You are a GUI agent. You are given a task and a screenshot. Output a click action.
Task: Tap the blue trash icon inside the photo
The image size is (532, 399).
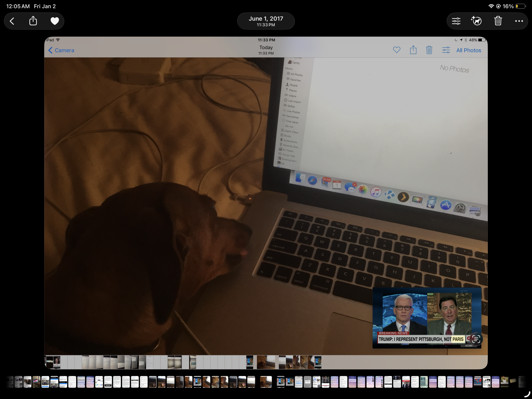coord(429,50)
